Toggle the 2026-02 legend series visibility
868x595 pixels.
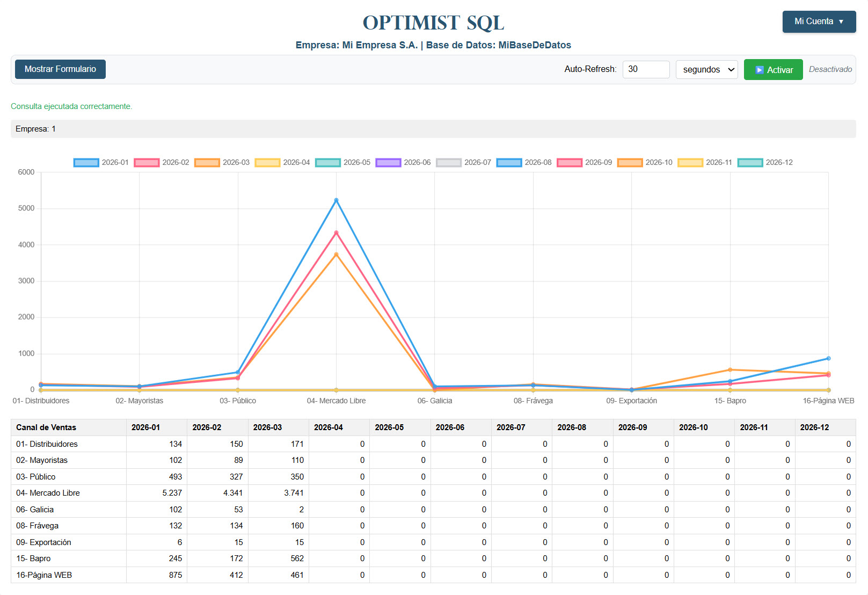(x=162, y=163)
